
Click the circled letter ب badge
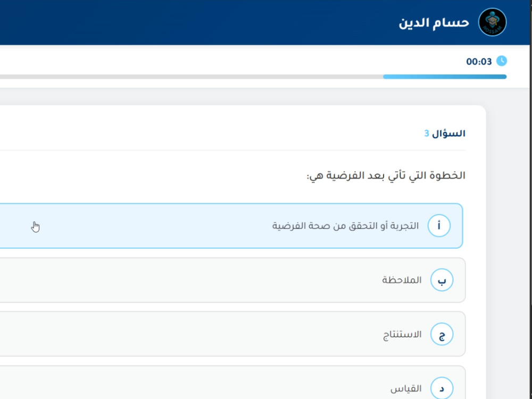[442, 280]
